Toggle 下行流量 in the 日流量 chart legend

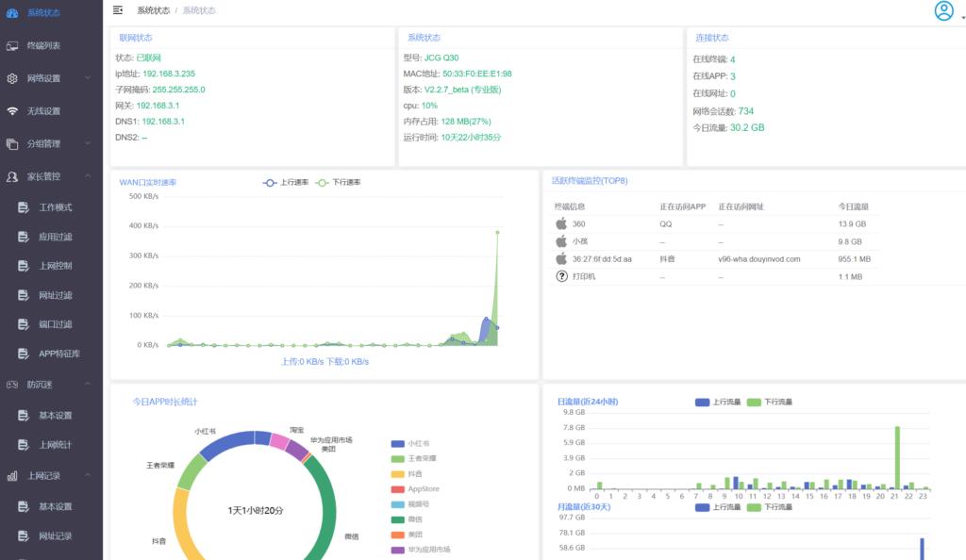769,402
